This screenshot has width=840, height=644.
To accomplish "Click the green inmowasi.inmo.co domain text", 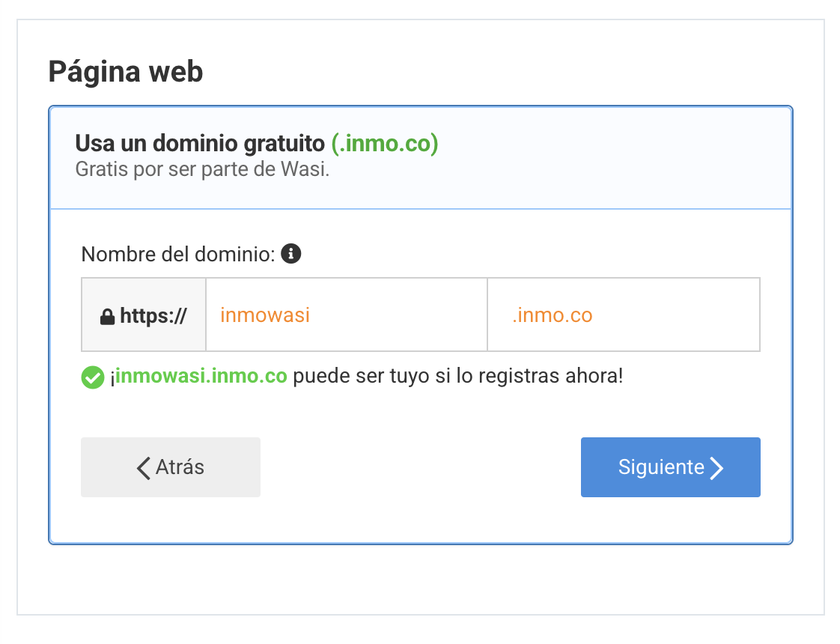I will 200,376.
